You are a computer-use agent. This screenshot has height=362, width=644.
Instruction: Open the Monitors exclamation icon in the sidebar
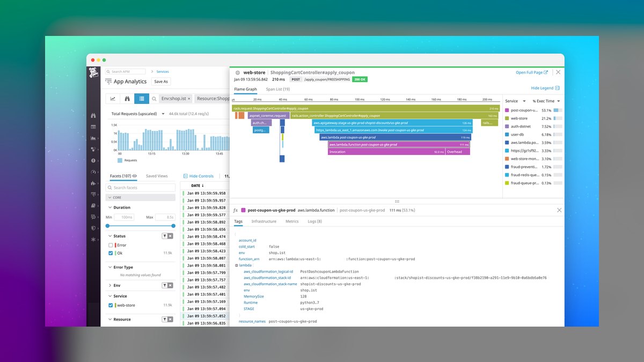click(x=93, y=160)
